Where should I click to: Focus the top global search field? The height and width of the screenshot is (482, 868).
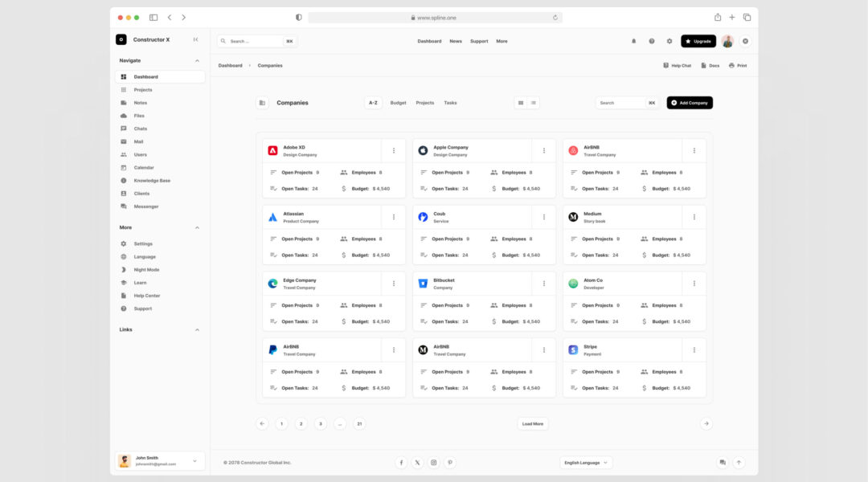pyautogui.click(x=257, y=41)
